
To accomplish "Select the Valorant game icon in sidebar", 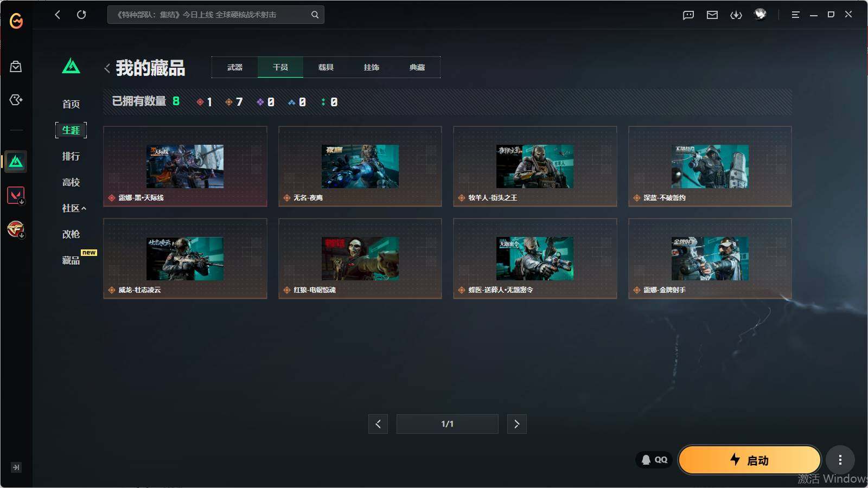I will pyautogui.click(x=16, y=195).
